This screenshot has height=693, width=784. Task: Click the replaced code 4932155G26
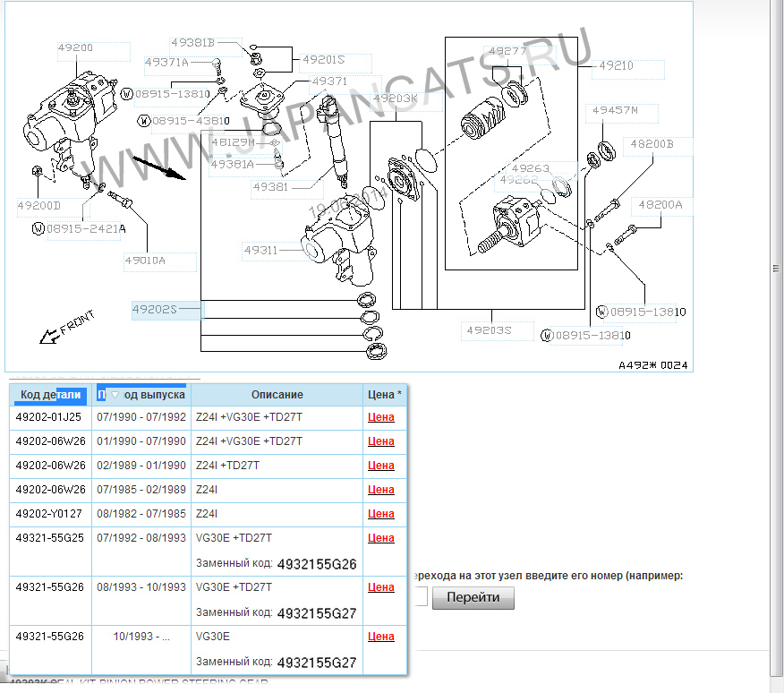click(317, 564)
